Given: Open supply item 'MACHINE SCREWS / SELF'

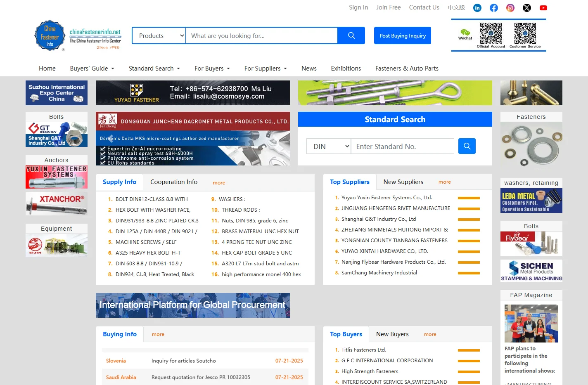Looking at the screenshot, I should click(146, 242).
